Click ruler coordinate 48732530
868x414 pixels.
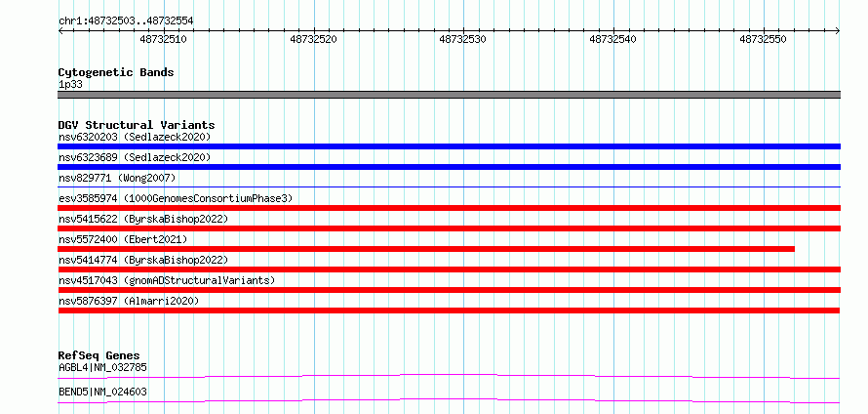pyautogui.click(x=463, y=39)
